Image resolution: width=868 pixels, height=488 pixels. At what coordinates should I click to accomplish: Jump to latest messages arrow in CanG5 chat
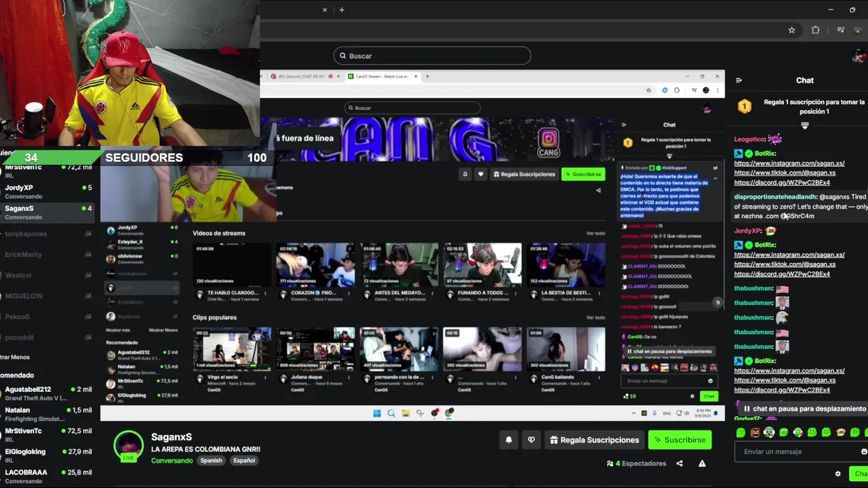click(x=717, y=303)
